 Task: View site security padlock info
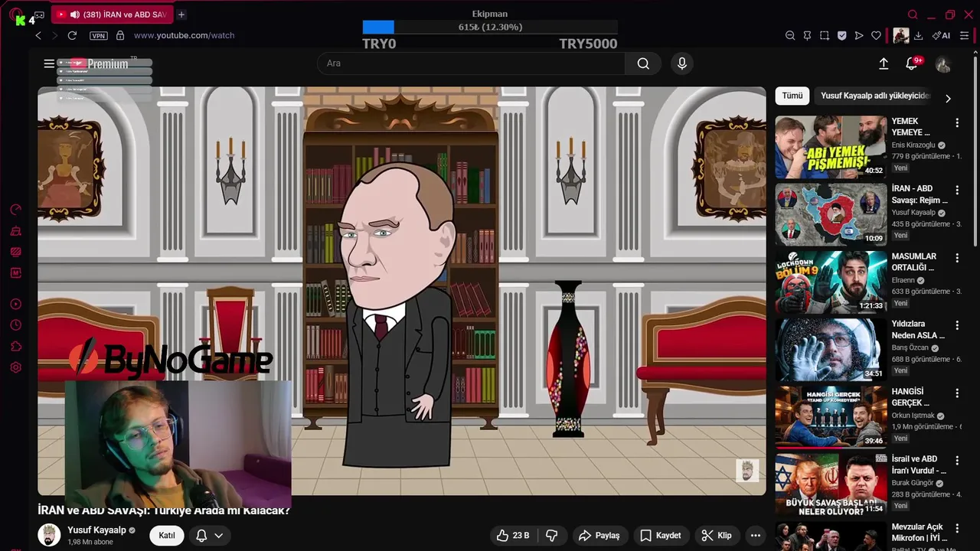click(120, 35)
